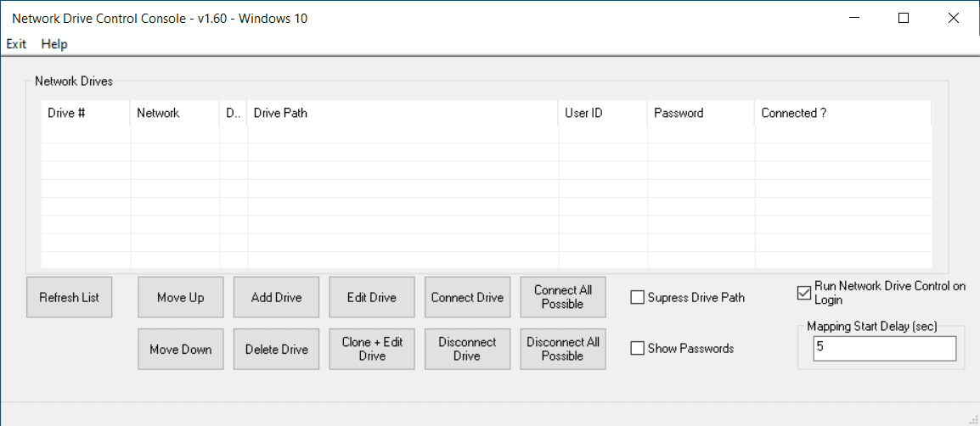This screenshot has height=426, width=980.
Task: Click the Delete Drive button
Action: click(276, 349)
